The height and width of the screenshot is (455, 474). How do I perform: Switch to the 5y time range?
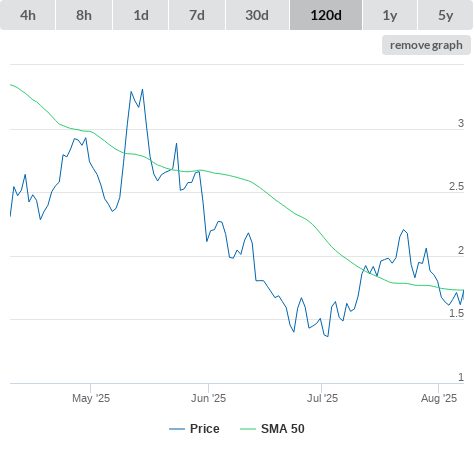(x=446, y=15)
